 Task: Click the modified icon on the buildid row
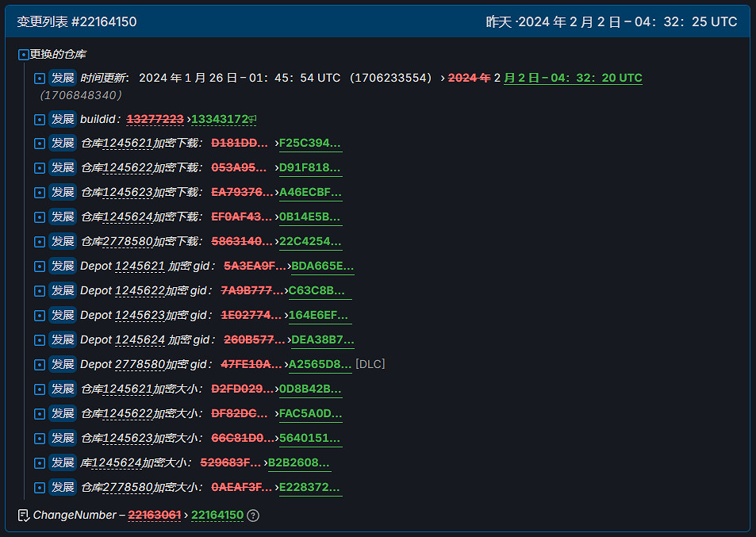click(40, 120)
